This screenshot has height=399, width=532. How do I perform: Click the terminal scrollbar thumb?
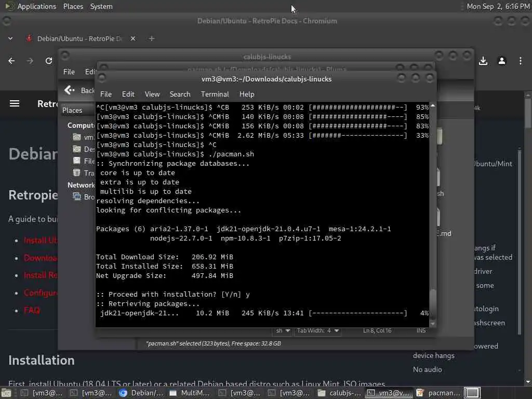click(433, 304)
